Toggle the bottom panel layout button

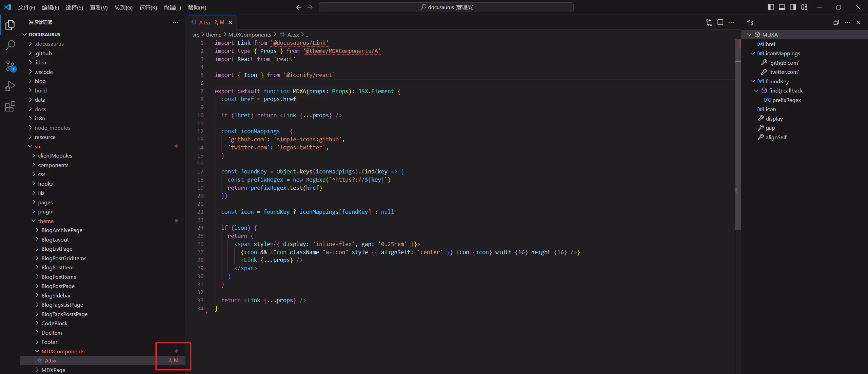[x=782, y=7]
